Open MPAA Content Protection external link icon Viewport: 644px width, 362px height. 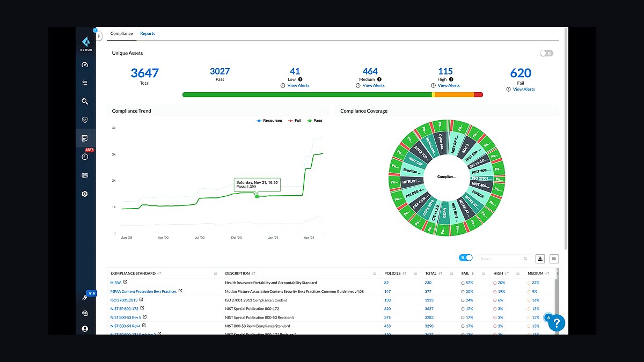click(180, 291)
